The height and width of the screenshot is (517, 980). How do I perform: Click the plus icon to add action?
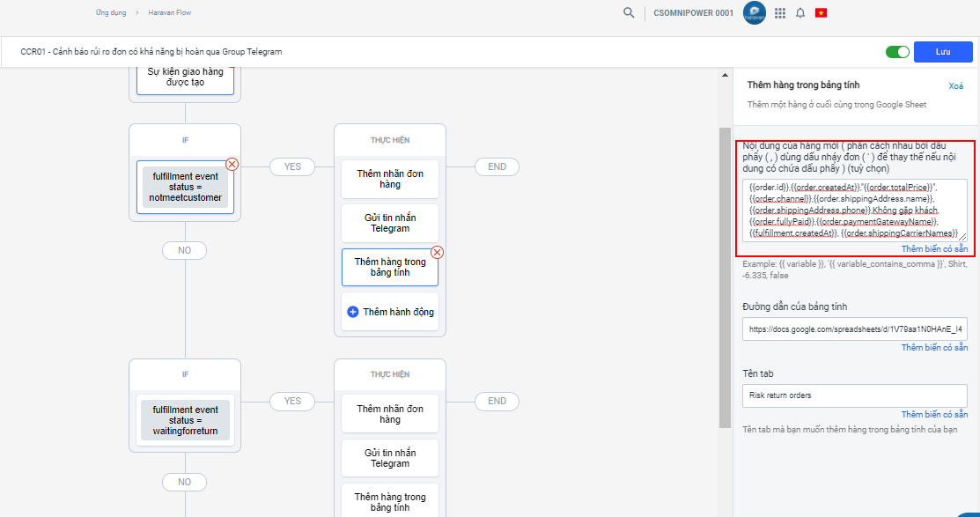[x=353, y=312]
